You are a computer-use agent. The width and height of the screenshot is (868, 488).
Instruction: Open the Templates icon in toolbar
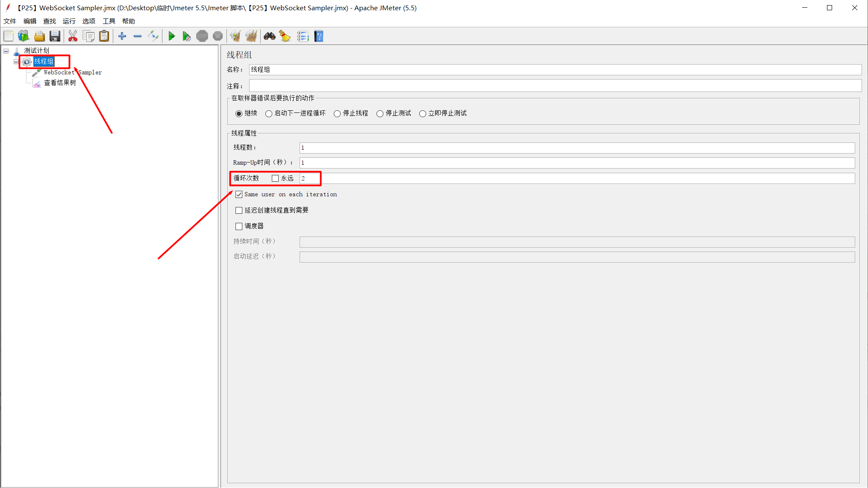click(24, 36)
